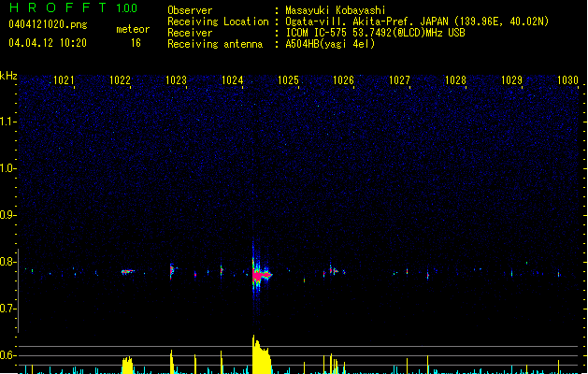Click the 0.7 kHz frequency label
Viewport: 588px width, 374px height.
[x=7, y=309]
